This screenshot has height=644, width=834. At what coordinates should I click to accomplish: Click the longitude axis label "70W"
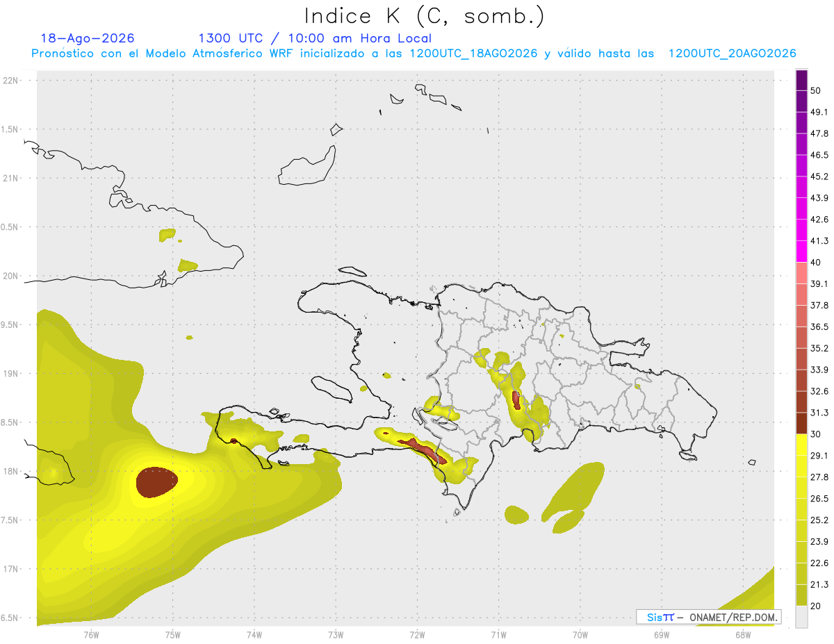coord(580,635)
